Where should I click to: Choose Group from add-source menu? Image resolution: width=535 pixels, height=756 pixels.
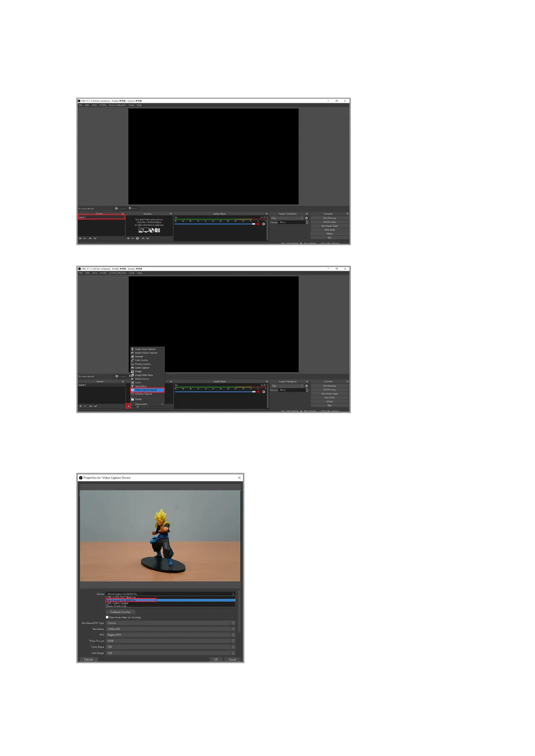147,399
